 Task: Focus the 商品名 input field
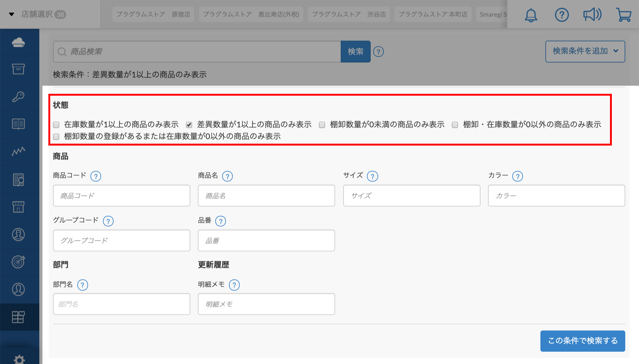266,196
